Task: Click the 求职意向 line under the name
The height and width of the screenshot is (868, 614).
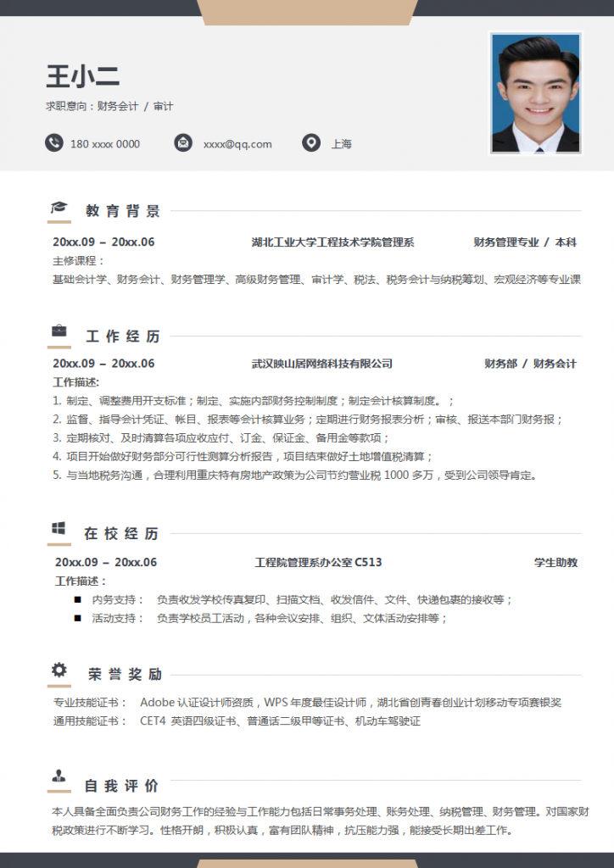Action: tap(109, 107)
